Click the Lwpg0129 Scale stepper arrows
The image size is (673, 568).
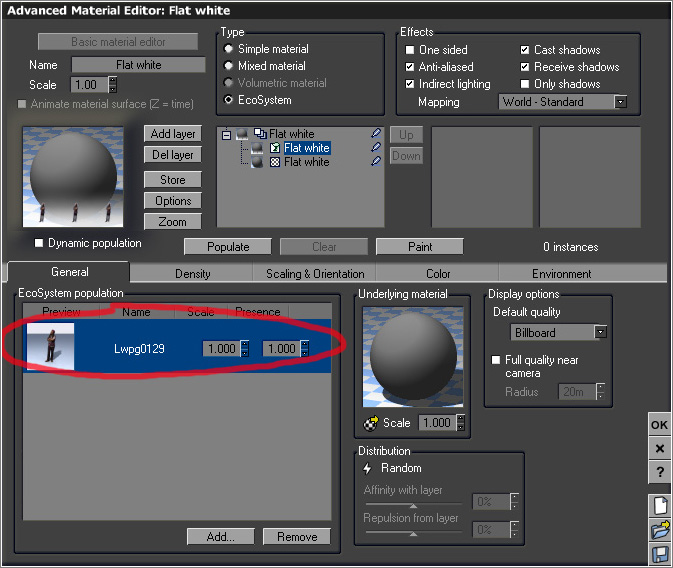(245, 349)
